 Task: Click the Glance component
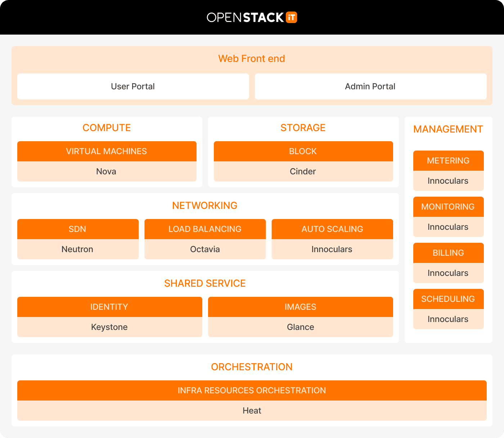pyautogui.click(x=300, y=327)
